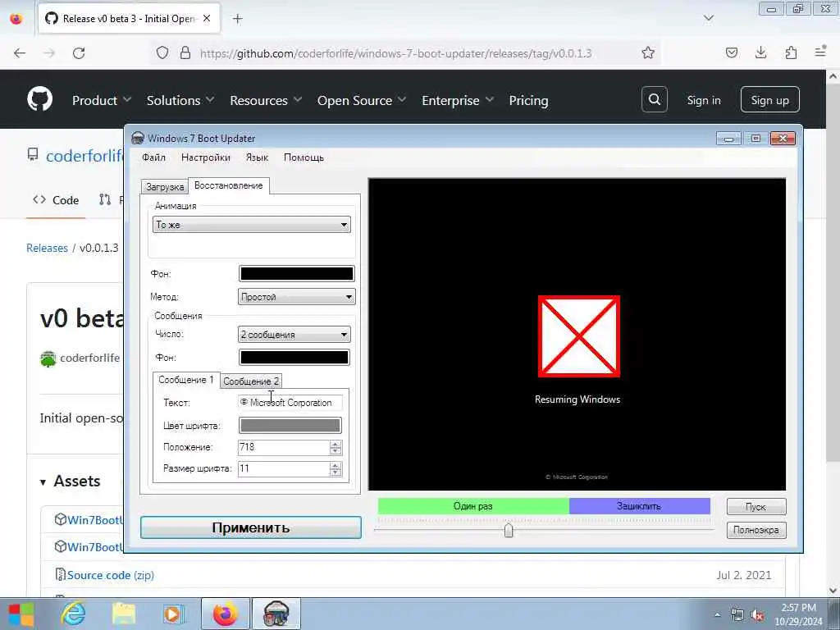
Task: Launch Internet Explorer from taskbar
Action: 73,614
